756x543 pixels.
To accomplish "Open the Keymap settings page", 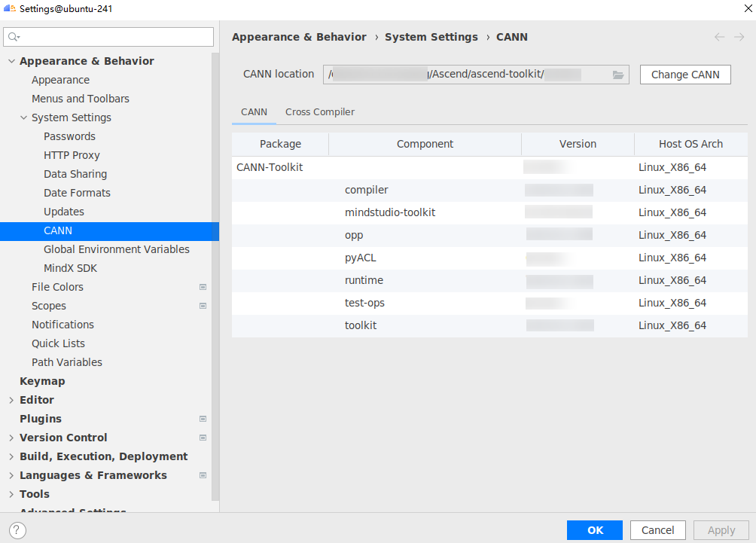I will click(42, 381).
